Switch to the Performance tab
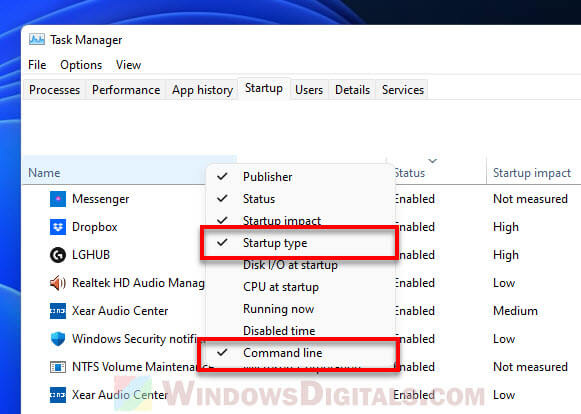The width and height of the screenshot is (581, 414). click(x=126, y=90)
